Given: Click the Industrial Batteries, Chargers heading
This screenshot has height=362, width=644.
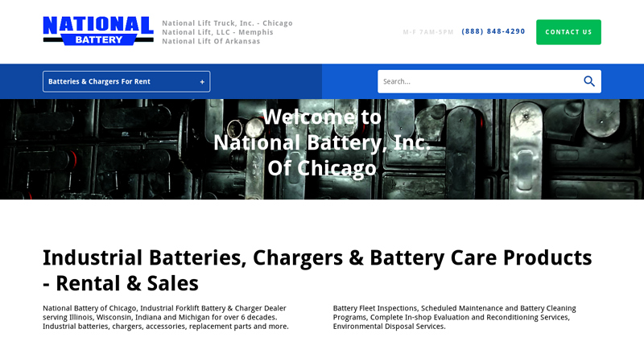Looking at the screenshot, I should pyautogui.click(x=317, y=270).
